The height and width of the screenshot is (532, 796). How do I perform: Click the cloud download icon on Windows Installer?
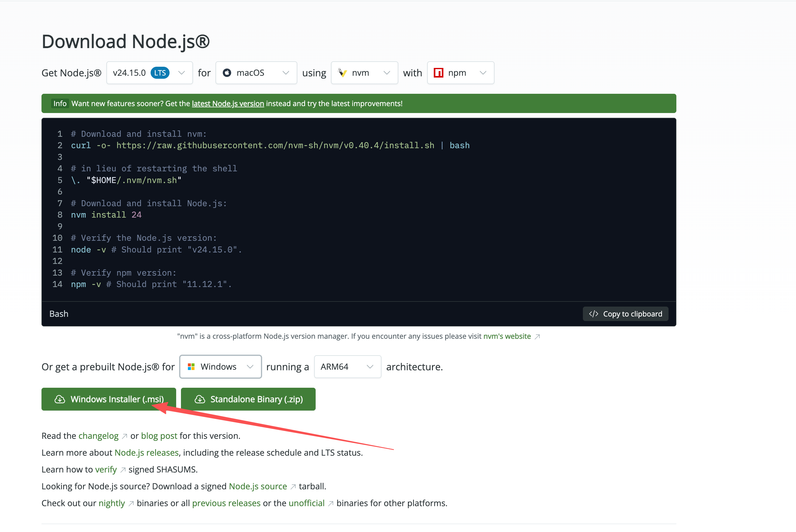pos(60,399)
